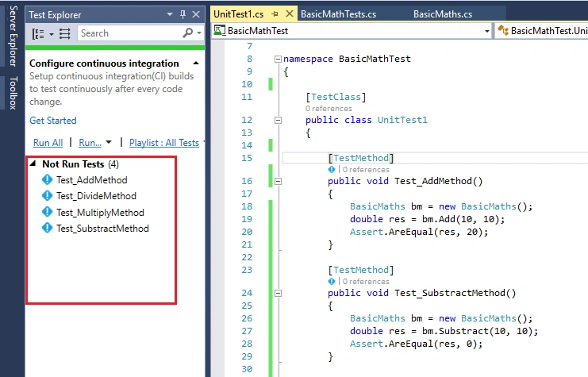Switch to the BasicMaths.cs tab
The image size is (588, 377).
point(443,14)
